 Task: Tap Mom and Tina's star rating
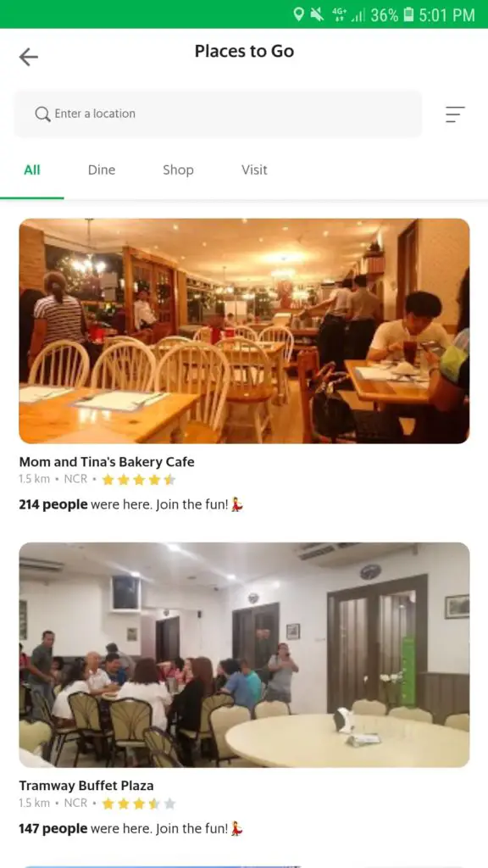pos(139,480)
